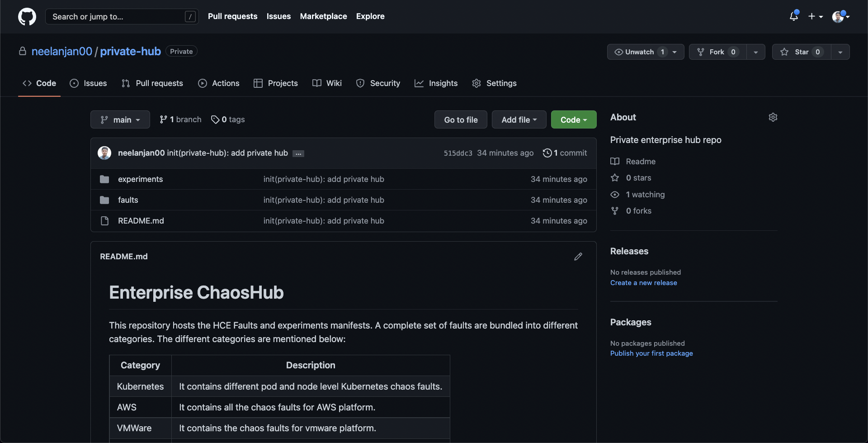Screen dimensions: 868x443
Task: Open the Star lists dropdown arrow
Action: point(840,52)
